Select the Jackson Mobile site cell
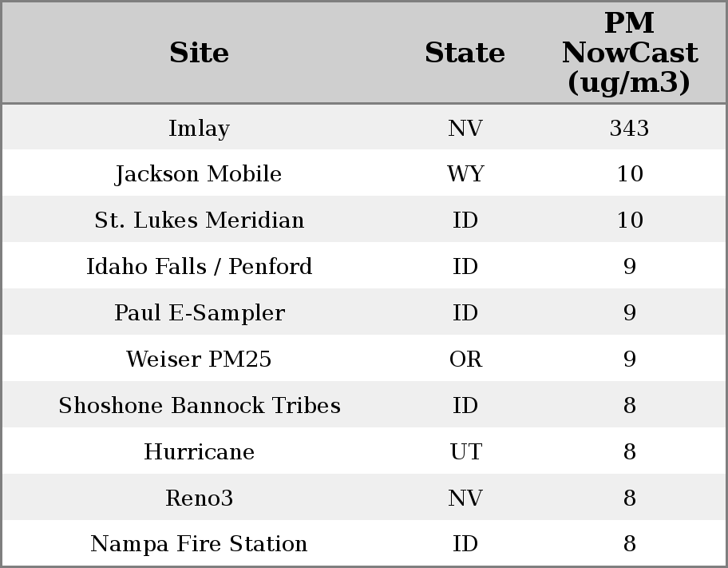Screen dimensions: 728x568 pos(199,174)
